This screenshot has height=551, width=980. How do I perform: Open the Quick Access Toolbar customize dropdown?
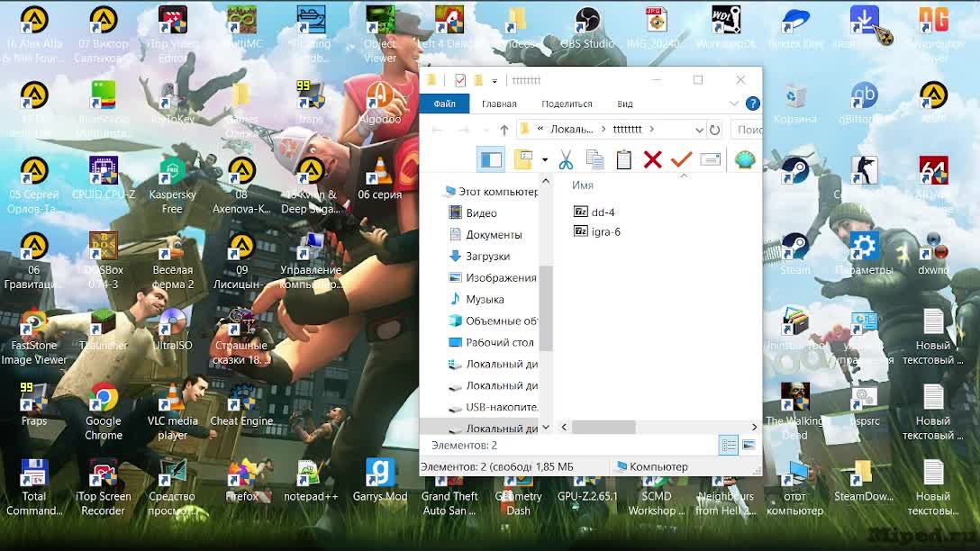(x=494, y=81)
